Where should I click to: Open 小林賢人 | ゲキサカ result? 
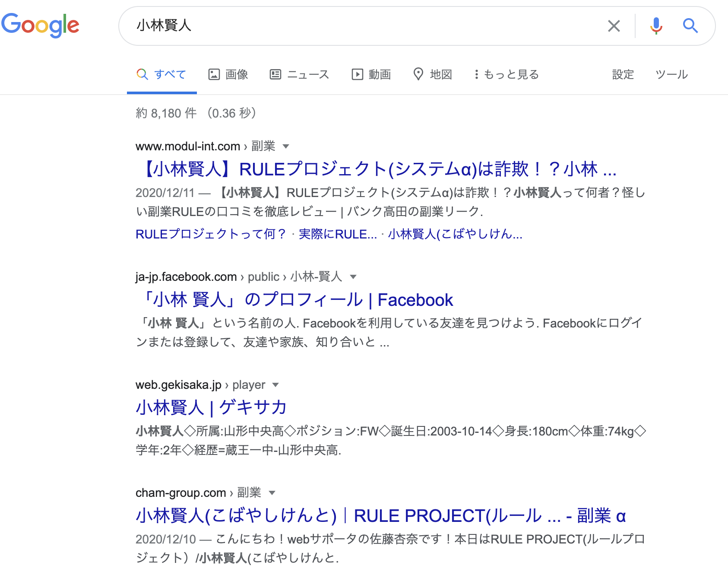pos(211,407)
